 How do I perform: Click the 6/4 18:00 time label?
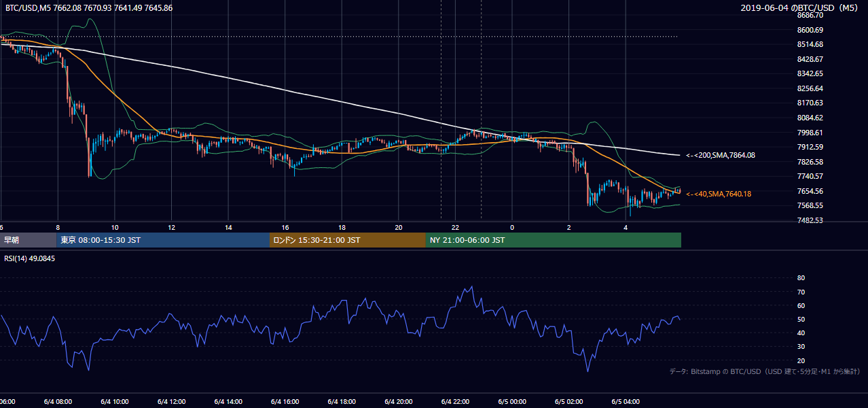tap(342, 402)
